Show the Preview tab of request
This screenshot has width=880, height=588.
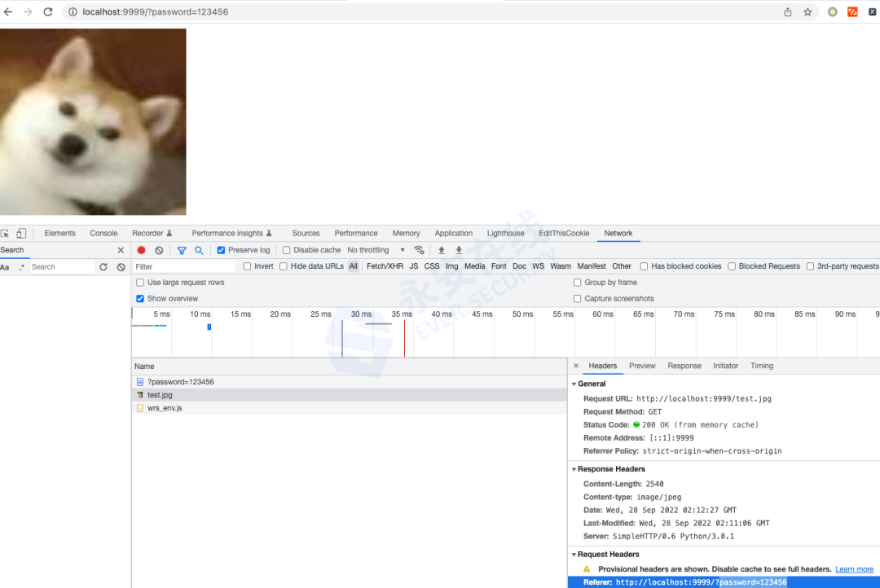(642, 366)
